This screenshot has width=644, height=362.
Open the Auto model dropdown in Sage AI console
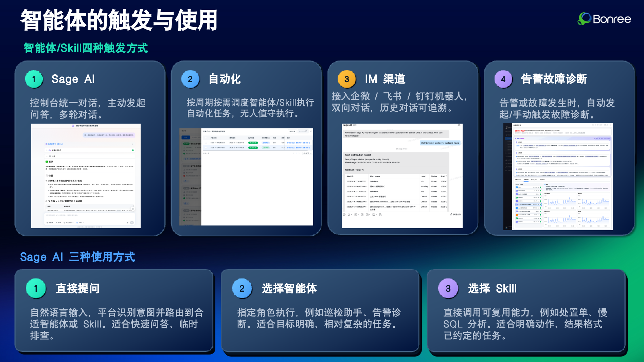pyautogui.click(x=80, y=223)
